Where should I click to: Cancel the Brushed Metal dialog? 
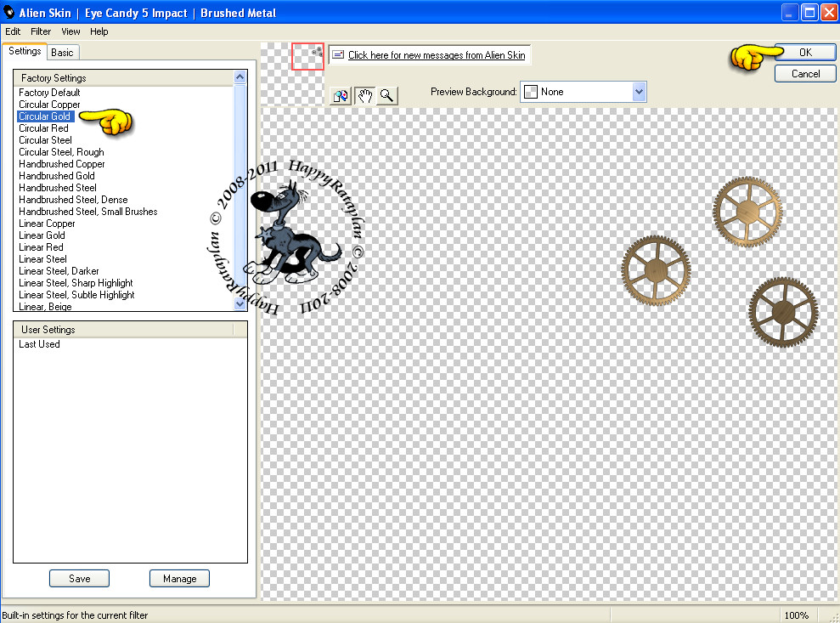805,74
